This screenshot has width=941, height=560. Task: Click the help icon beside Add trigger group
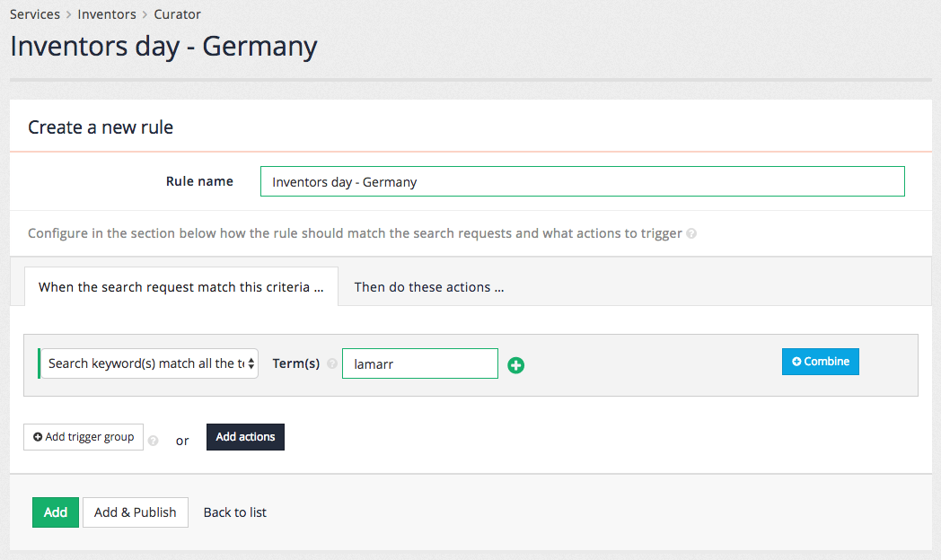(x=153, y=440)
